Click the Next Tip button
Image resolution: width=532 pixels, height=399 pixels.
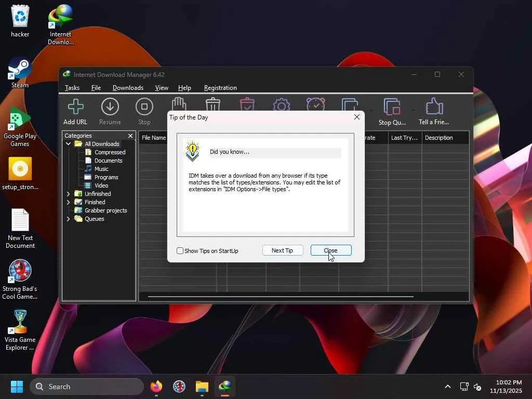283,250
